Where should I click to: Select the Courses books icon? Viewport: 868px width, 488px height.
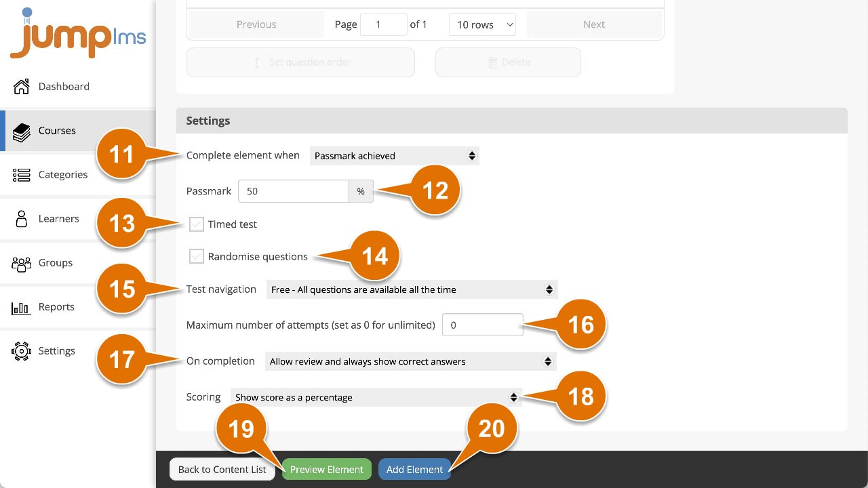[22, 131]
